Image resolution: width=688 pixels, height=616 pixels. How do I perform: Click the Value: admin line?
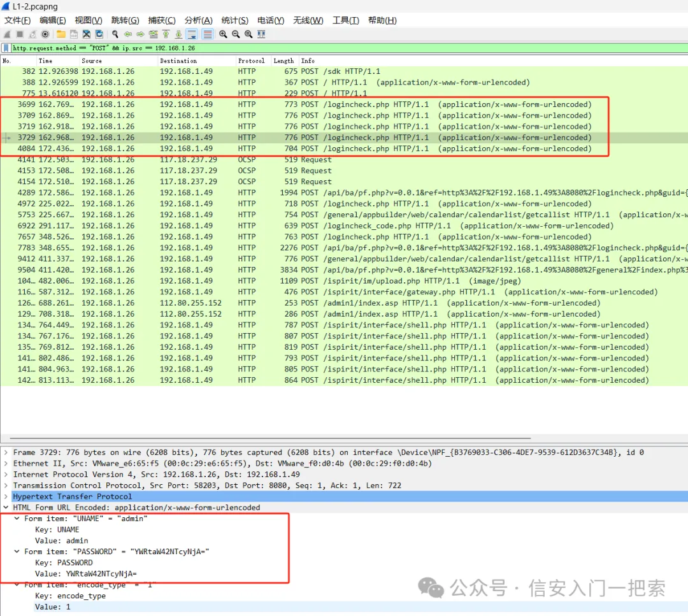pyautogui.click(x=61, y=541)
